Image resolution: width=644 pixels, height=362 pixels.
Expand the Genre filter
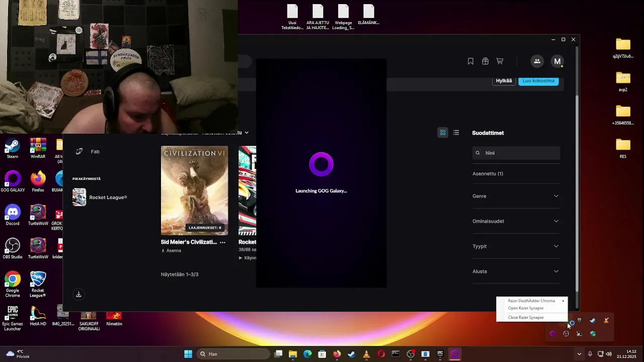click(516, 196)
